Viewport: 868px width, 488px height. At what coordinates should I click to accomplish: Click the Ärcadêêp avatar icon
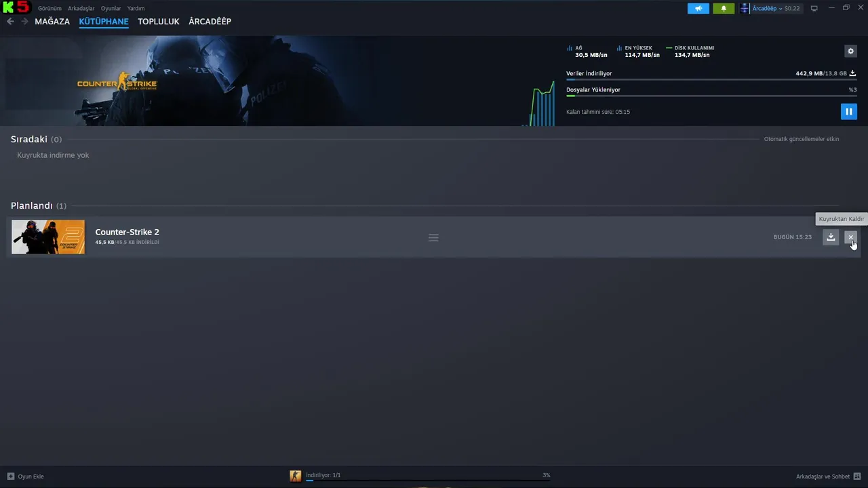click(x=745, y=9)
